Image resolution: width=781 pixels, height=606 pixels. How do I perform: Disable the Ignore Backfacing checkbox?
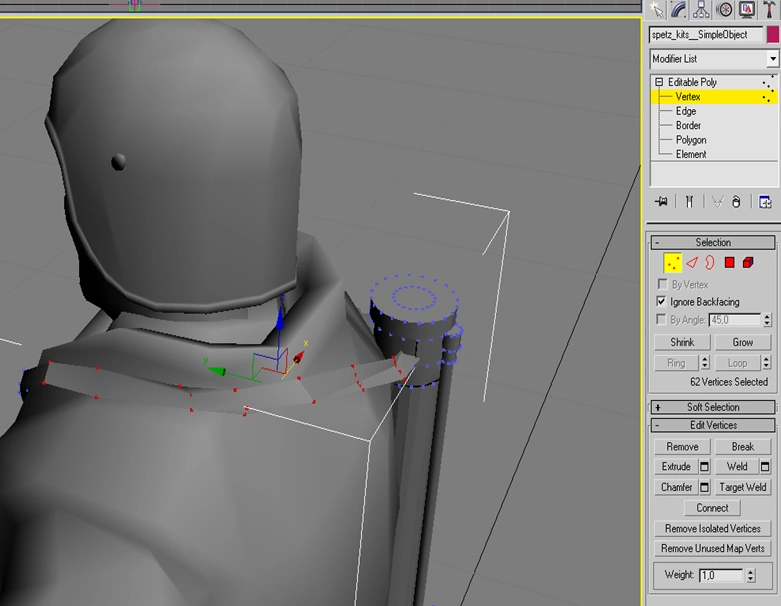pyautogui.click(x=661, y=301)
